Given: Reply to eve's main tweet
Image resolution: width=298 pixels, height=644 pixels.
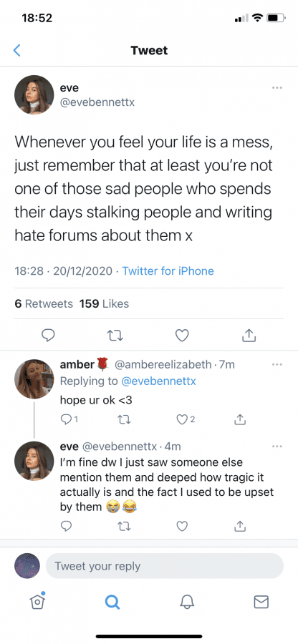Looking at the screenshot, I should 49,336.
